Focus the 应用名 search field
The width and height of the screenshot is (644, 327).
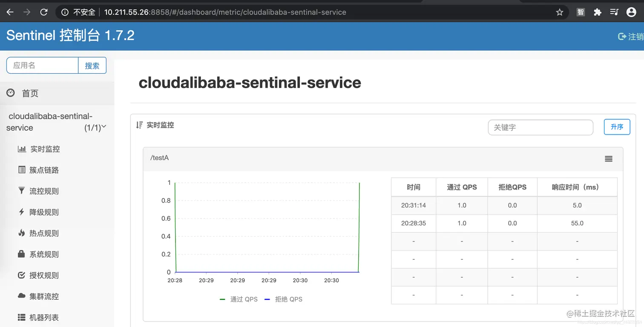click(x=43, y=65)
